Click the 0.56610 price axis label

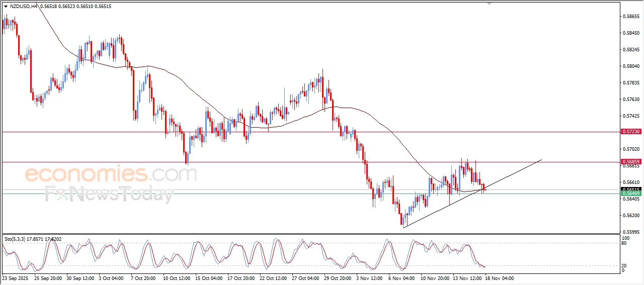tap(631, 182)
